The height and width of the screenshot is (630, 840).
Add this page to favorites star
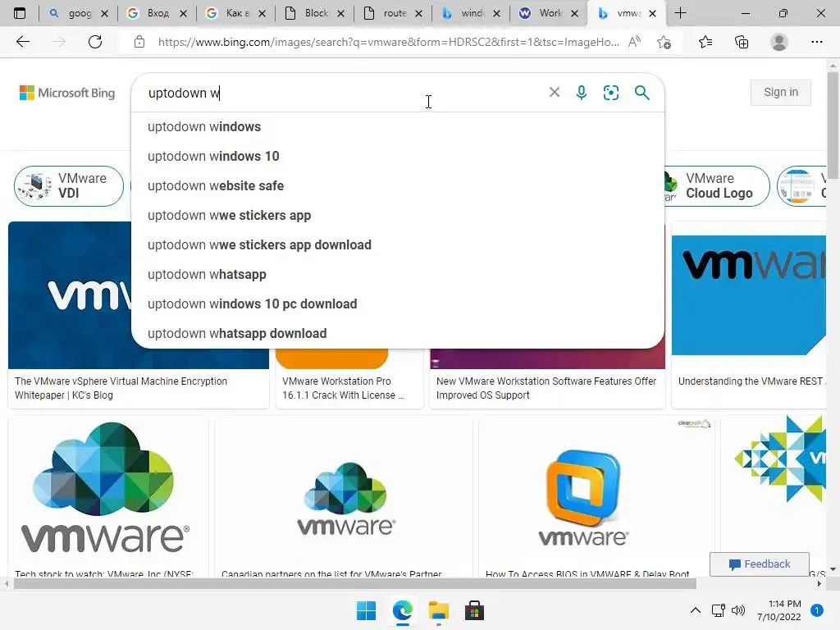[664, 42]
